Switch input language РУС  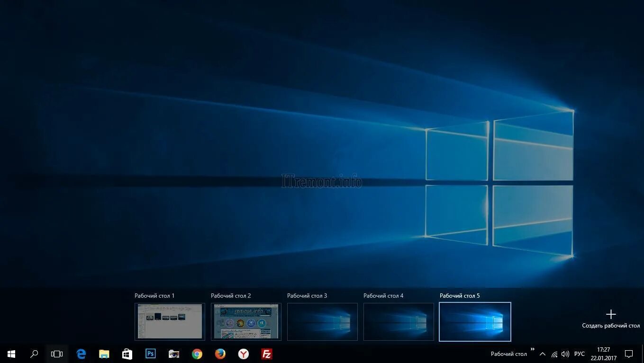pyautogui.click(x=580, y=354)
